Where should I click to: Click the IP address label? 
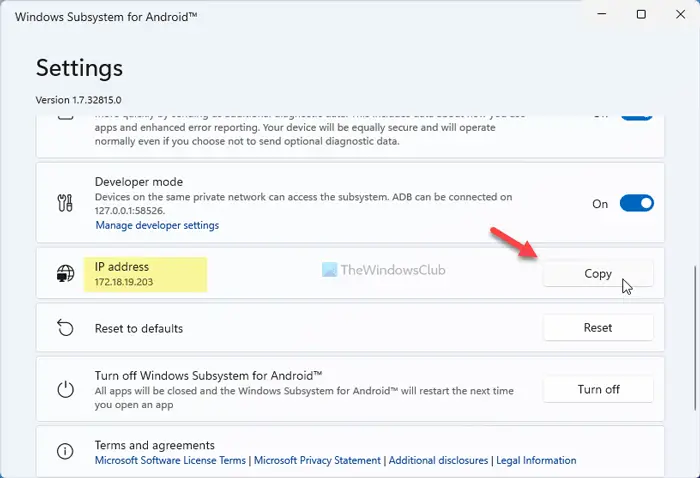[x=121, y=267]
